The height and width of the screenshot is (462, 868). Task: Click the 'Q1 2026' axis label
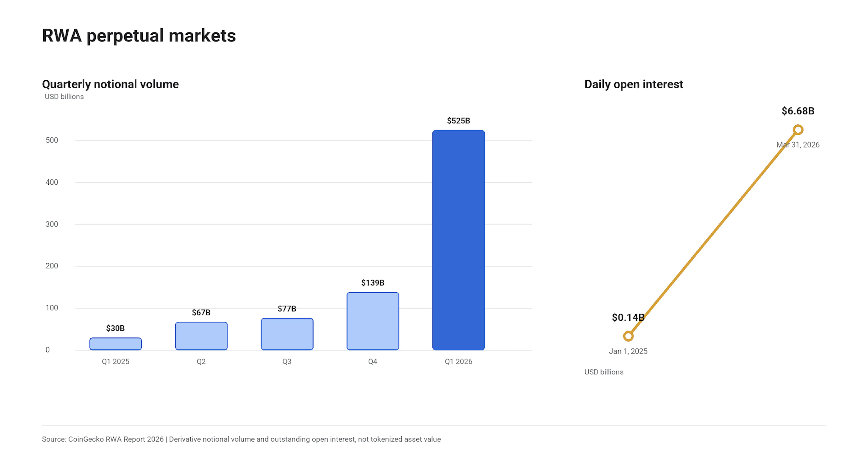tap(459, 362)
